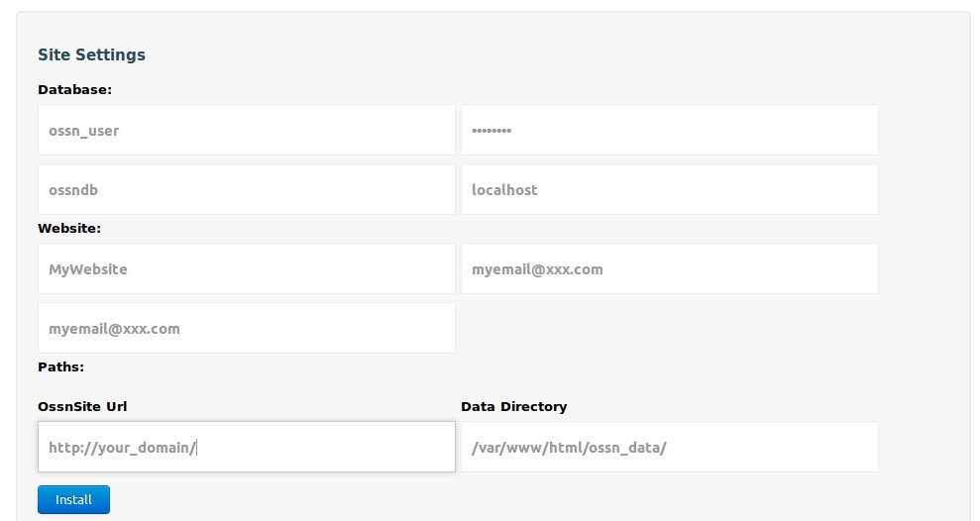The width and height of the screenshot is (980, 521).
Task: Click the ossndb database name field
Action: coord(247,189)
